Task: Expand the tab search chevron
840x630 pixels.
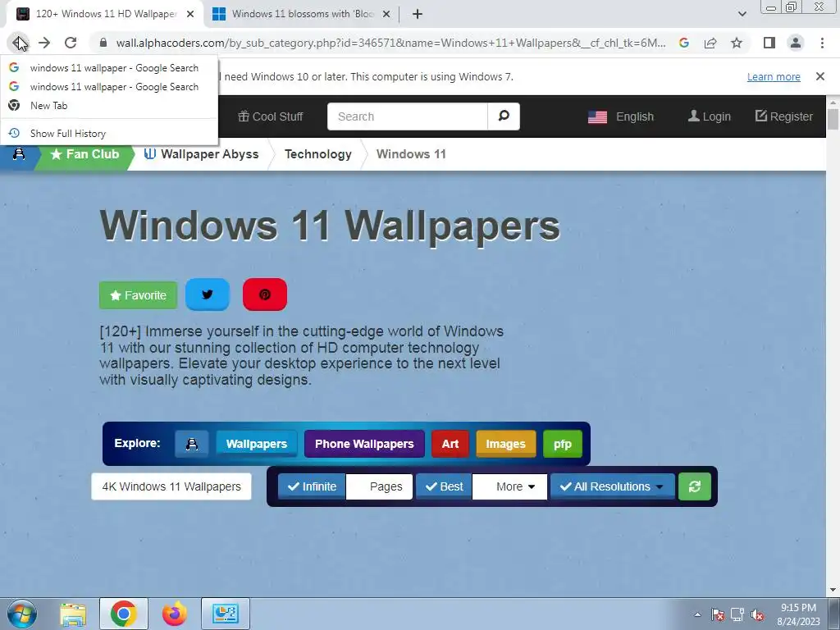Action: pyautogui.click(x=742, y=14)
